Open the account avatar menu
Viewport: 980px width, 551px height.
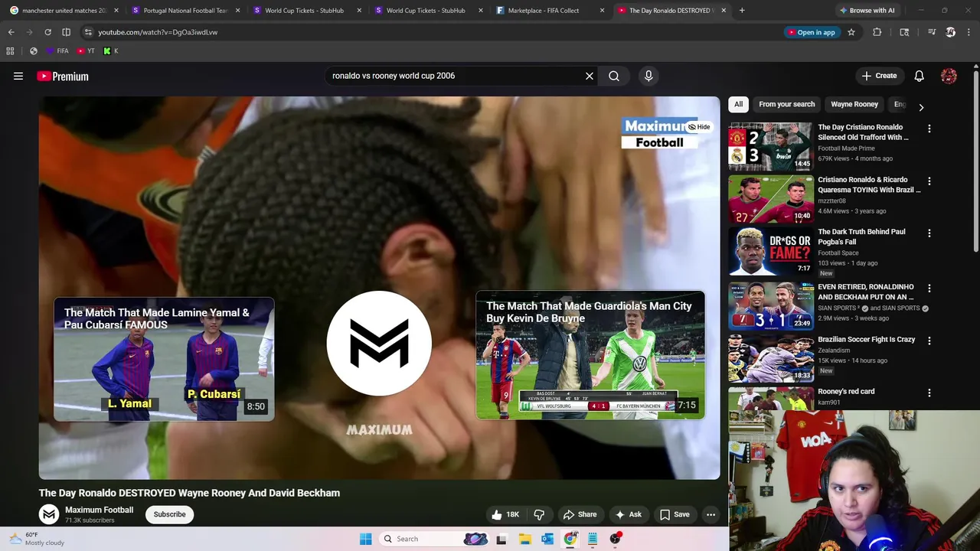pyautogui.click(x=949, y=76)
